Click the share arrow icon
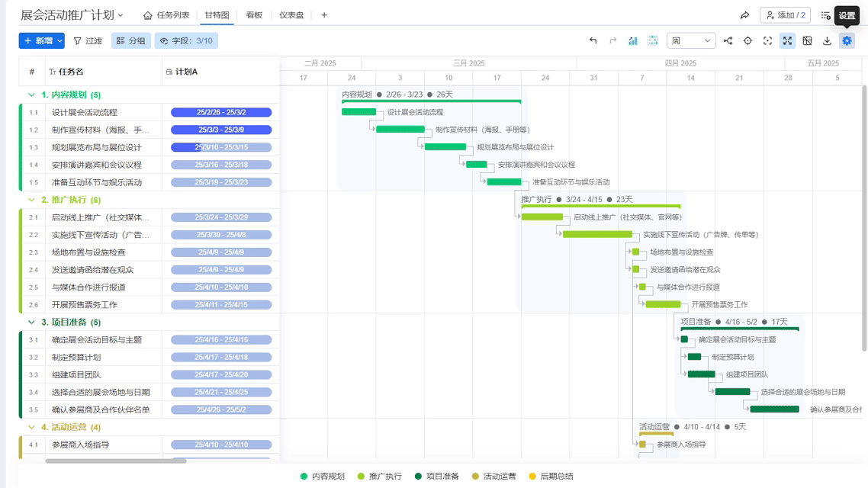 [744, 15]
